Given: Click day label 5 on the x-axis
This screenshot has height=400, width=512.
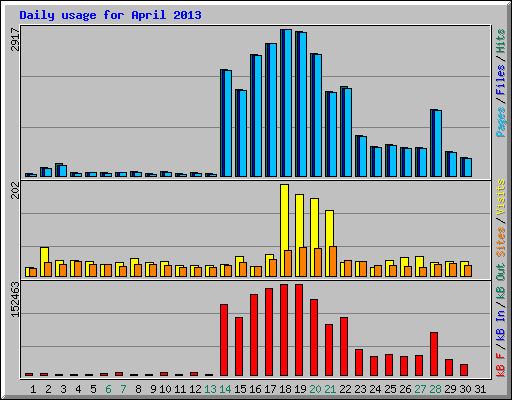Looking at the screenshot, I should 93,389.
